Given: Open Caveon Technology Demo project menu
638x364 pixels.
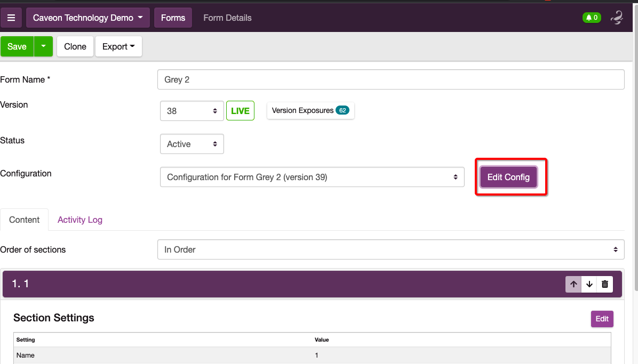Looking at the screenshot, I should tap(88, 18).
